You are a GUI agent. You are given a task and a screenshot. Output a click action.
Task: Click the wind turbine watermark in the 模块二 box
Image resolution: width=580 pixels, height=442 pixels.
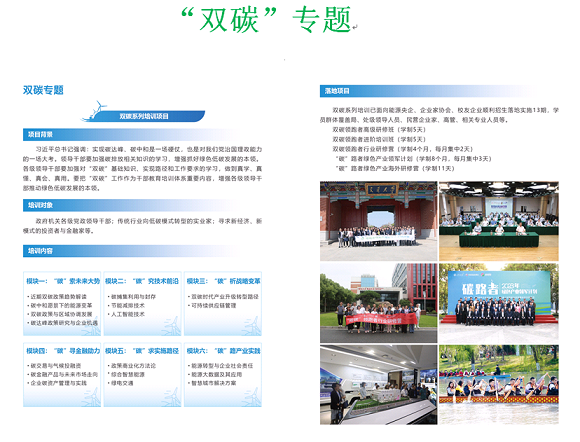coord(172,326)
